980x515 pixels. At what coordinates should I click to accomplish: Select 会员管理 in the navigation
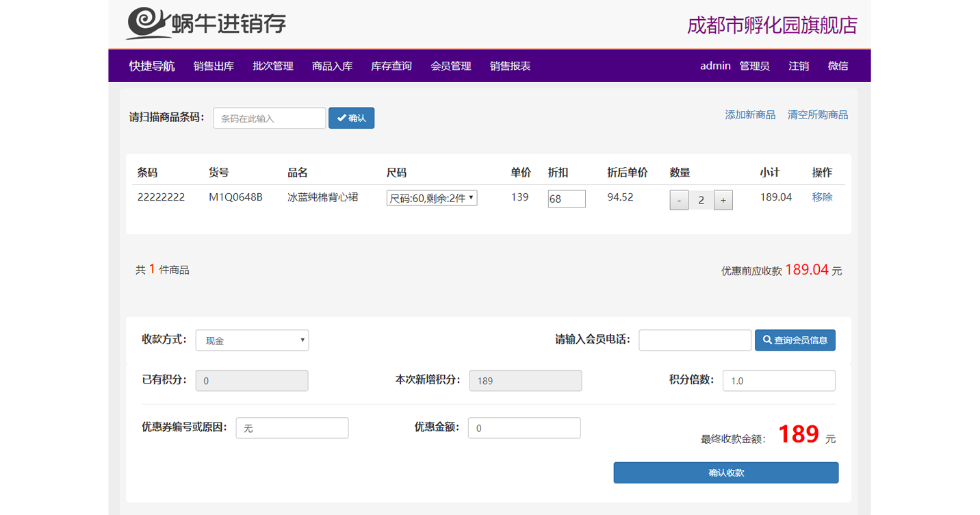pyautogui.click(x=450, y=66)
